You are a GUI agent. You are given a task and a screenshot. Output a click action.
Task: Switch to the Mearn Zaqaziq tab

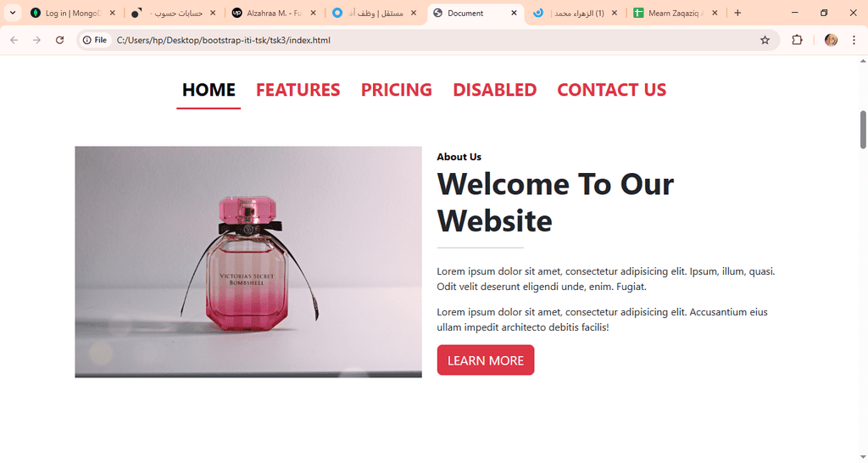pyautogui.click(x=676, y=13)
